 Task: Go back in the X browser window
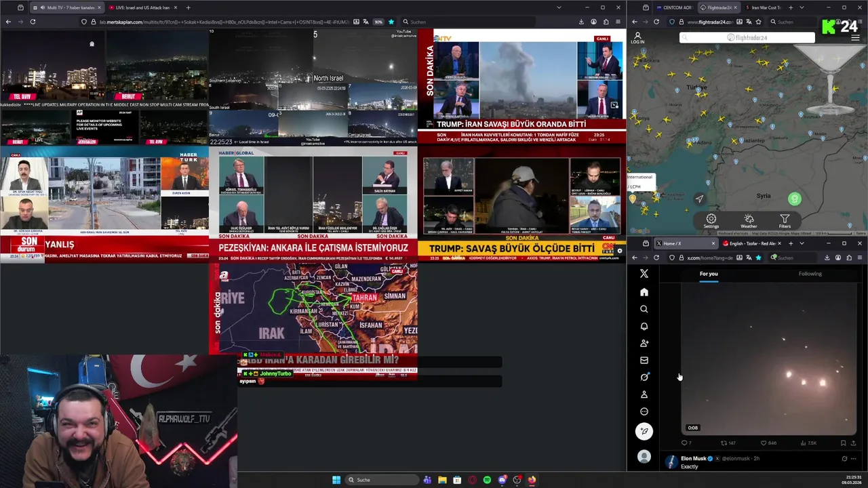(635, 258)
